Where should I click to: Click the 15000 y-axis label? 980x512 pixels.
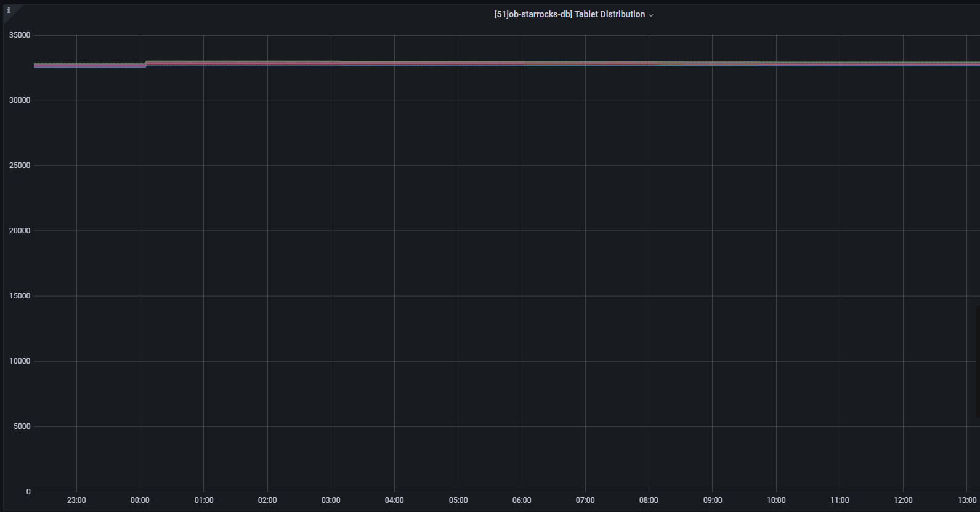point(20,296)
